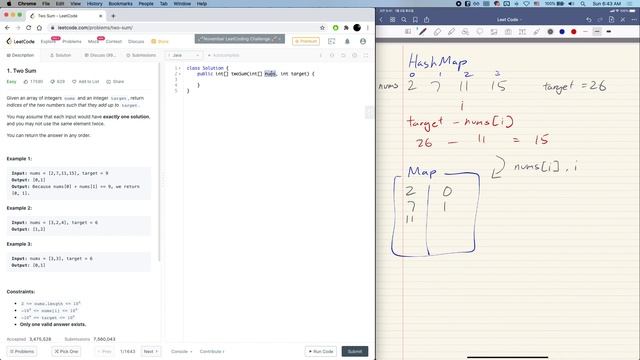Select the highlighter tool in the notes app
The height and width of the screenshot is (360, 640).
pos(451,31)
